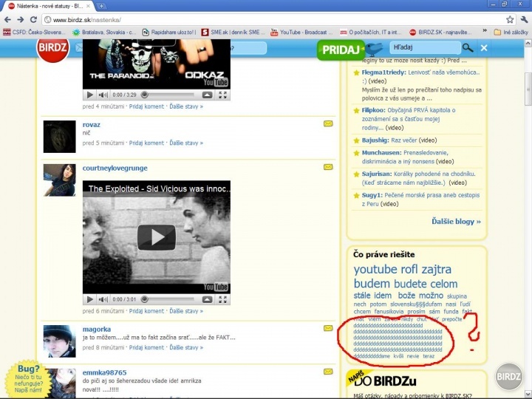Click the page vertical scrollbar thumb
This screenshot has height=399, width=532.
[x=528, y=89]
